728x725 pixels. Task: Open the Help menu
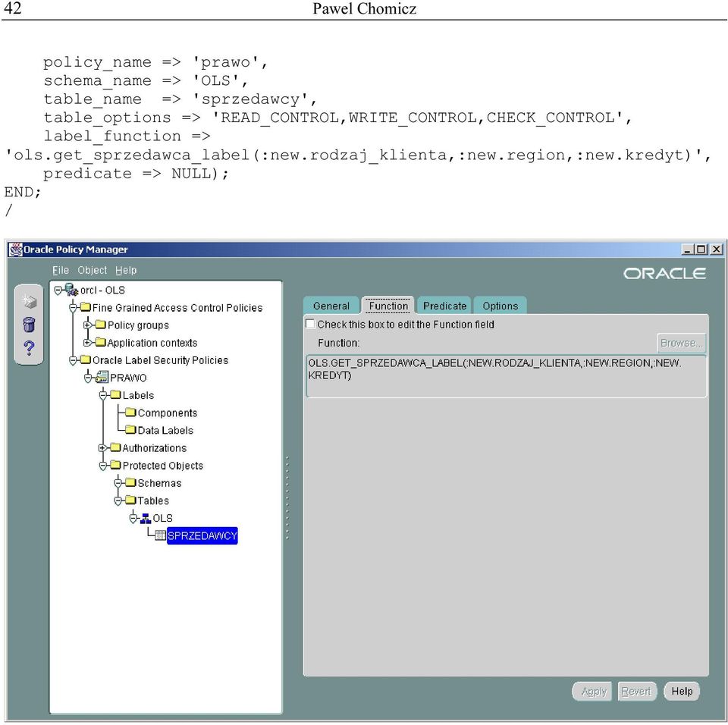coord(126,270)
